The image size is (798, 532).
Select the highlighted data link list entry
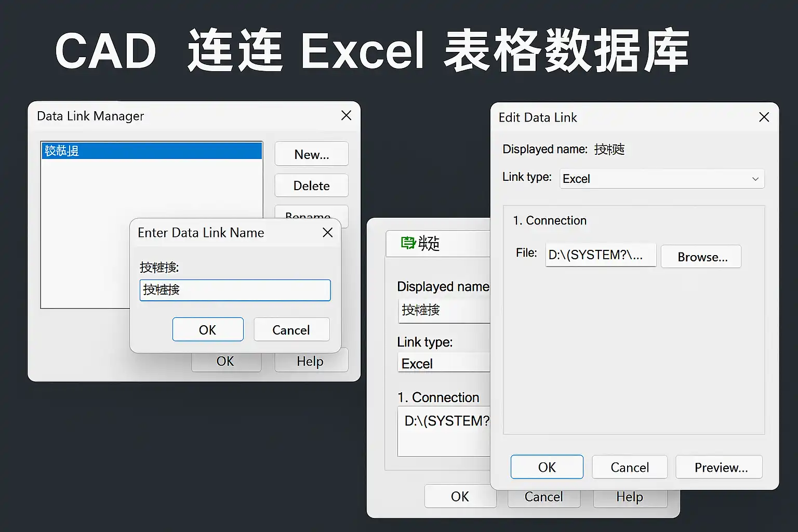pyautogui.click(x=152, y=151)
